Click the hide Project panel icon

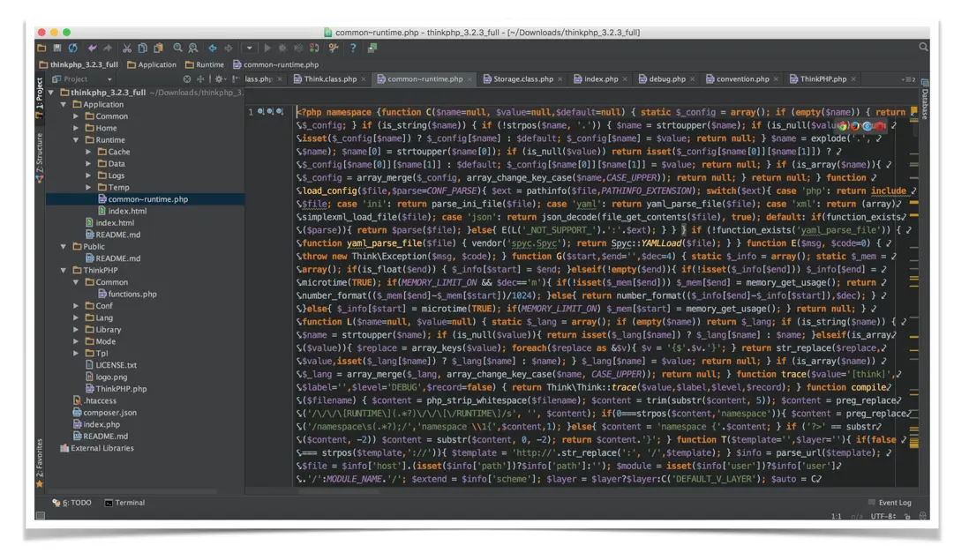tap(236, 79)
